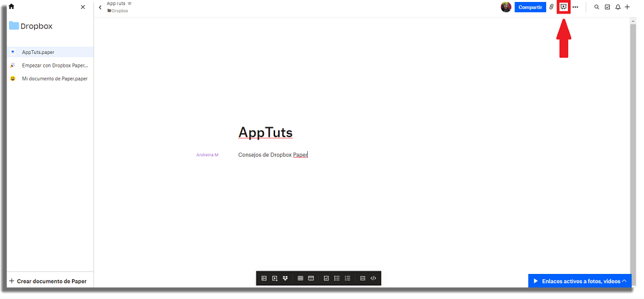644x299 pixels.
Task: Insert numbered list from bottom toolbar
Action: (x=348, y=278)
